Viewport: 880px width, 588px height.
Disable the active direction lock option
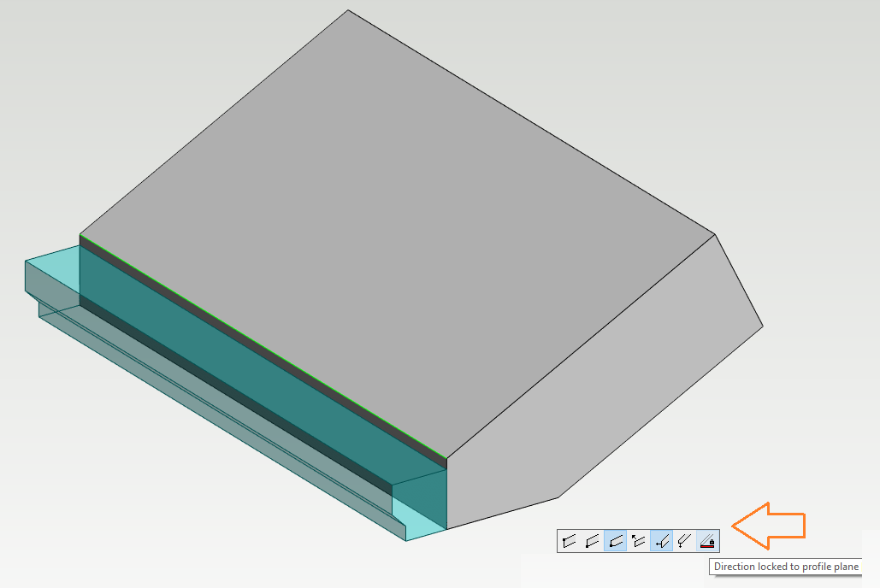click(x=707, y=540)
